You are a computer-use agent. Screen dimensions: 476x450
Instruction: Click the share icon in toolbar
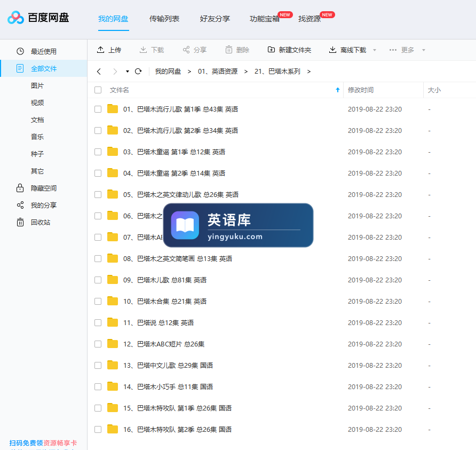[186, 50]
